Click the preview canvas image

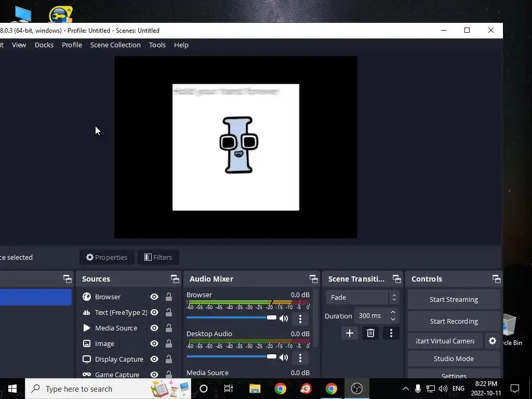(x=236, y=147)
